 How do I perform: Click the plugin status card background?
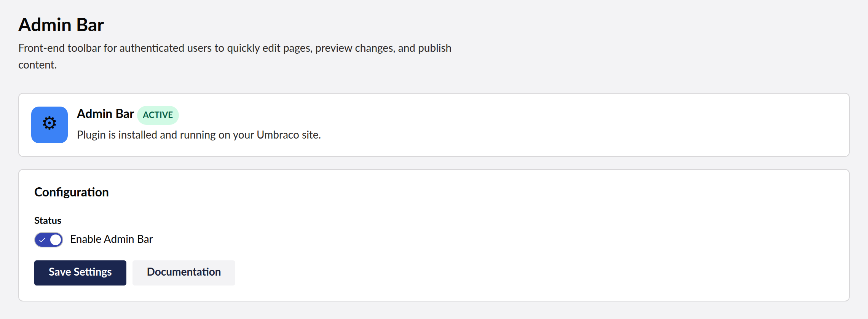(571, 125)
